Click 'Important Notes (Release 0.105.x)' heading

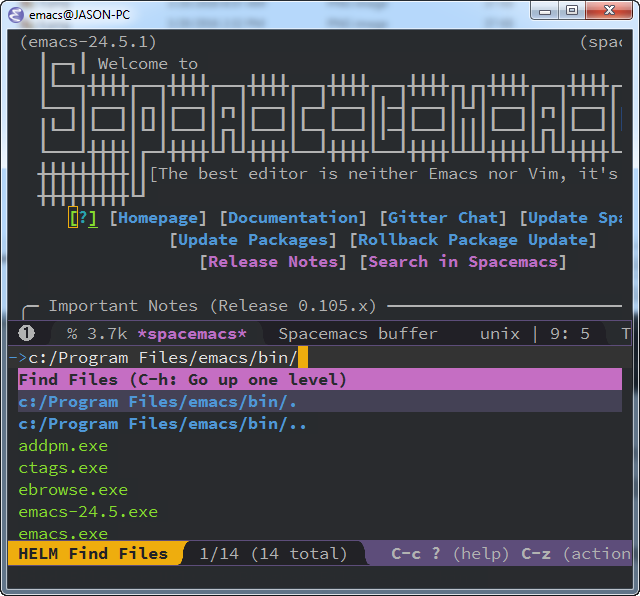[x=212, y=306]
